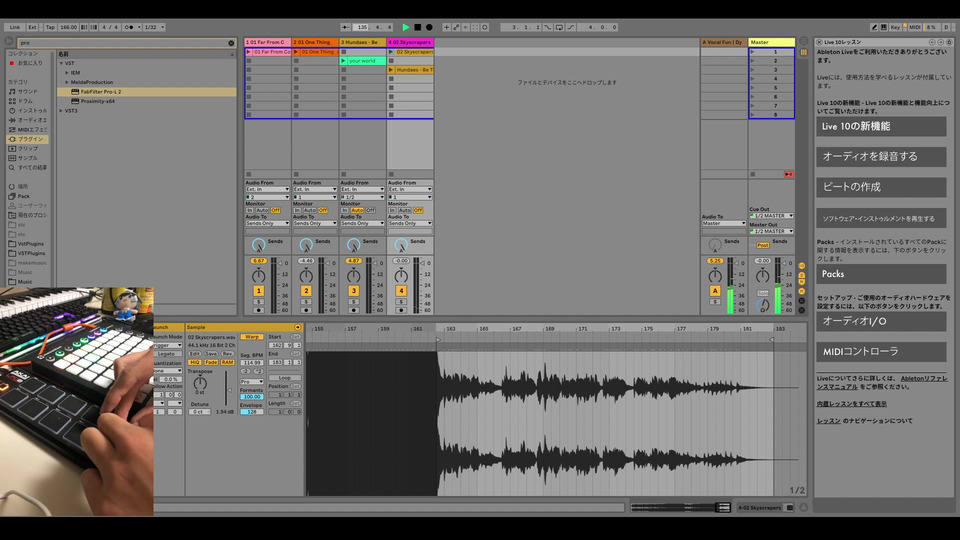The width and height of the screenshot is (960, 540).
Task: Arm track 3 for recording
Action: coord(353,310)
